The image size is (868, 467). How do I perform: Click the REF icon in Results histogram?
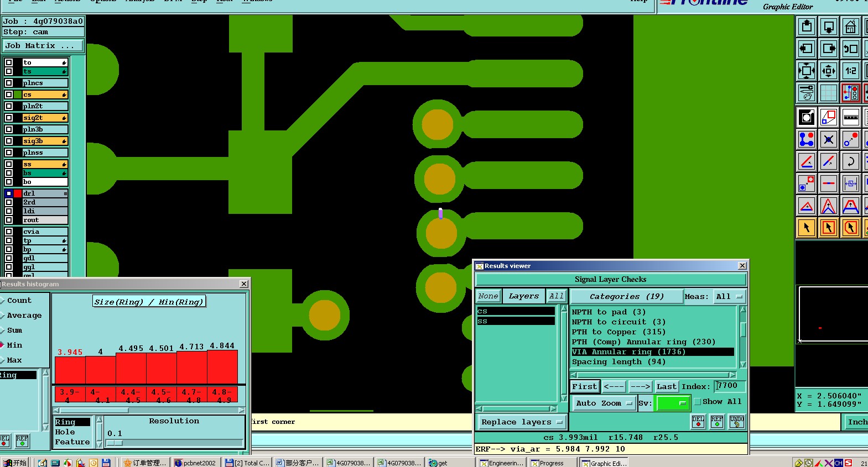click(22, 440)
